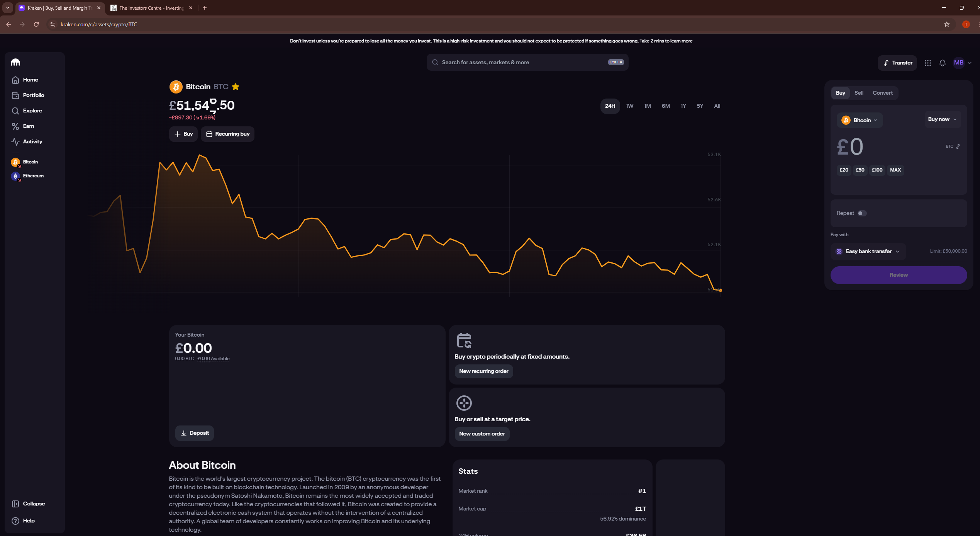Open the Explore section
This screenshot has height=536, width=980.
click(27, 111)
